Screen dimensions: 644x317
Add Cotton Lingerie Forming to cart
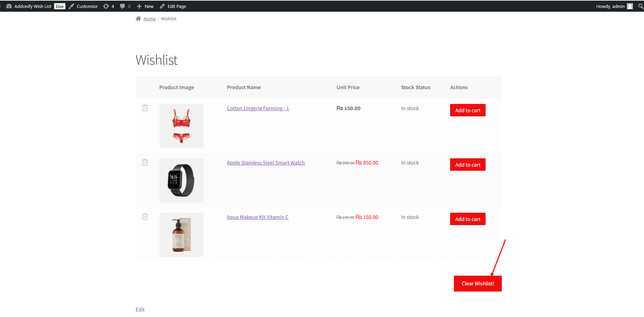467,110
